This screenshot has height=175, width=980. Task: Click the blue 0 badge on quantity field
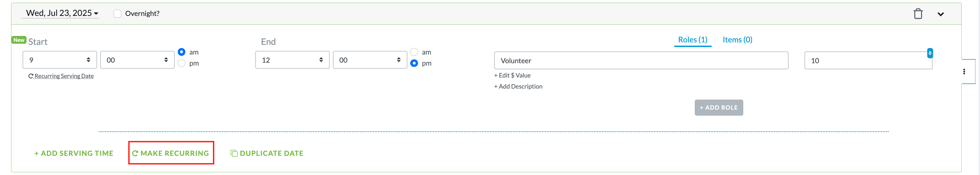(x=930, y=53)
